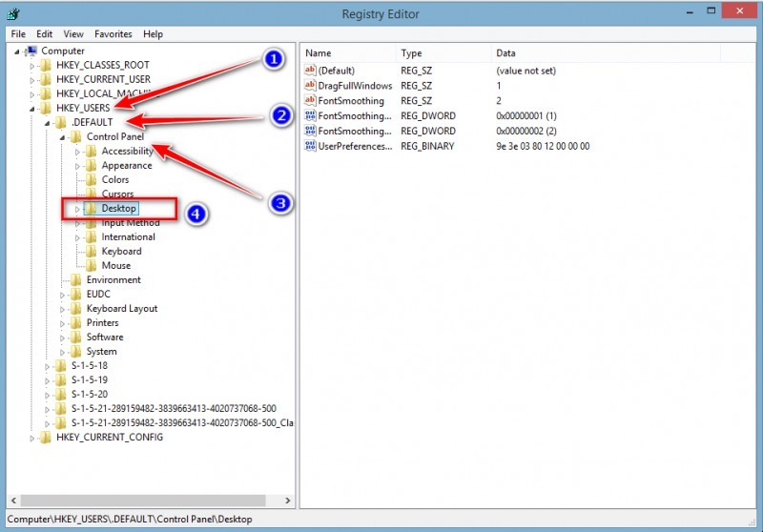Sort values by Type column header
The image size is (763, 532).
(443, 53)
